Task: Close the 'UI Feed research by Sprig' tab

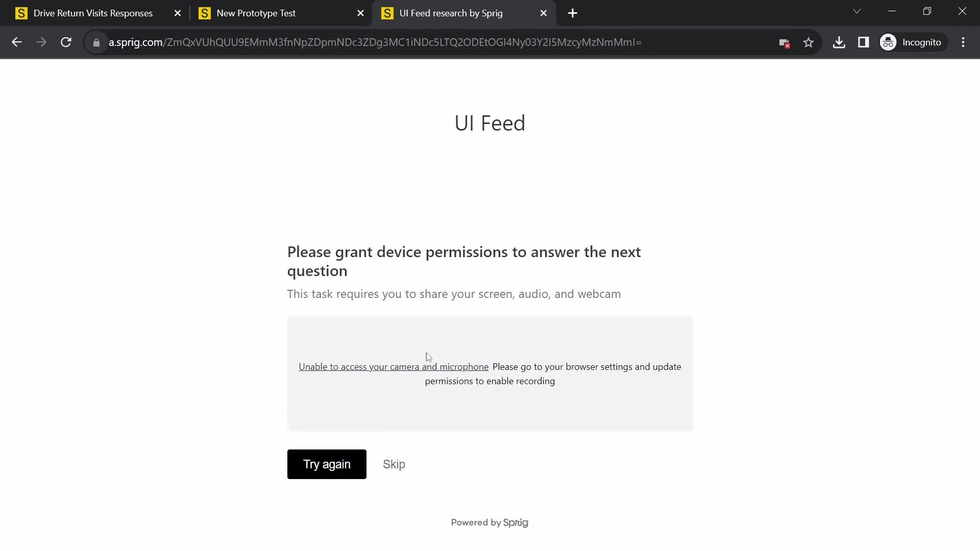Action: [543, 13]
